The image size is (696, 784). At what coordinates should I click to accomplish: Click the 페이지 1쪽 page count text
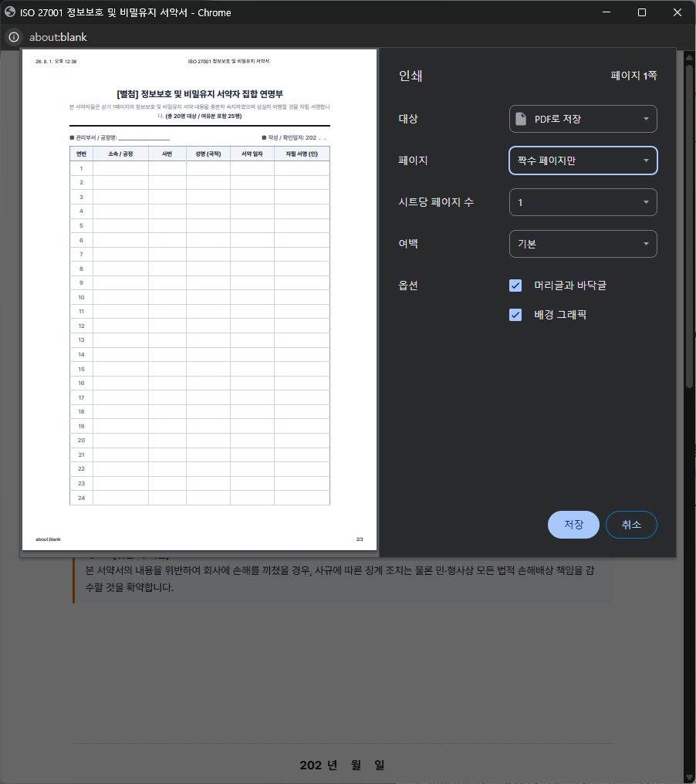(633, 76)
